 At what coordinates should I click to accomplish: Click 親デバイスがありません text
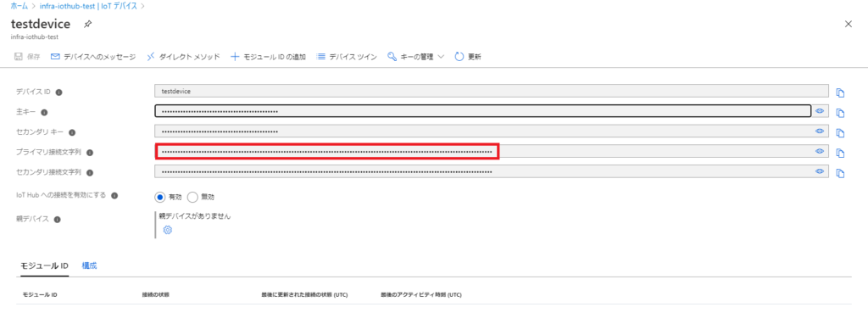195,216
